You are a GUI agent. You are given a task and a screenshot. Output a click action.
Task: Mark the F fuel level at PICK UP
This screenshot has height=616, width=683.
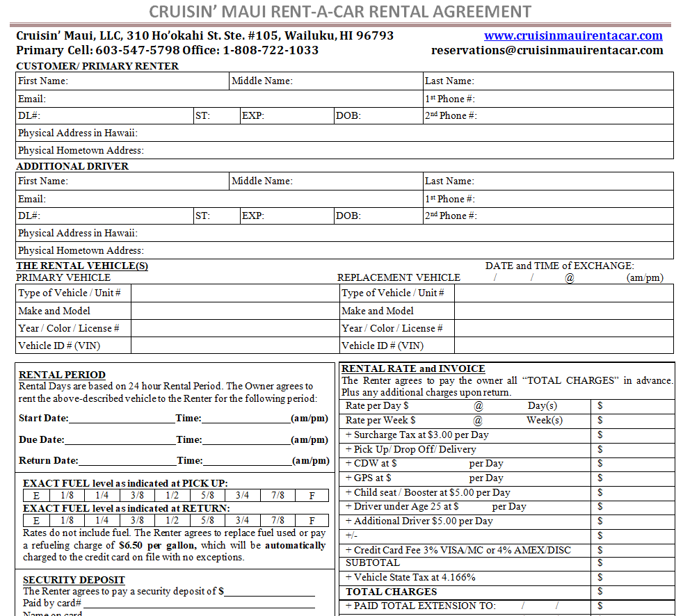point(312,496)
